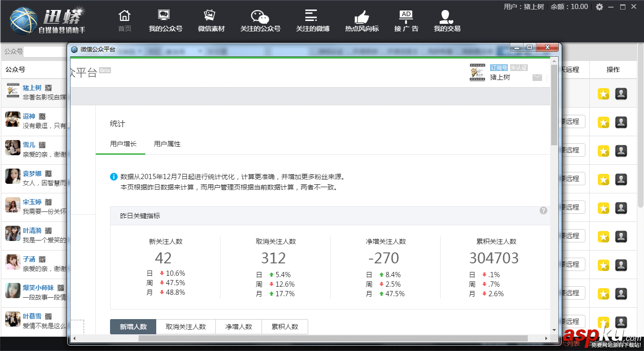Click the 订阅号 label
This screenshot has width=644, height=351.
(498, 67)
